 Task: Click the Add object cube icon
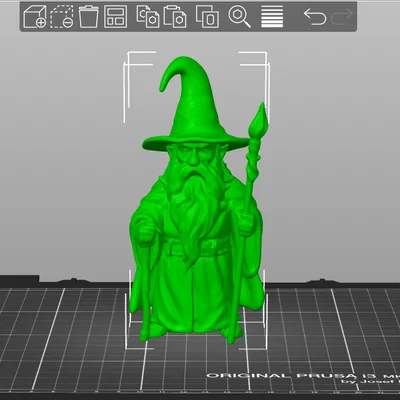tap(35, 16)
